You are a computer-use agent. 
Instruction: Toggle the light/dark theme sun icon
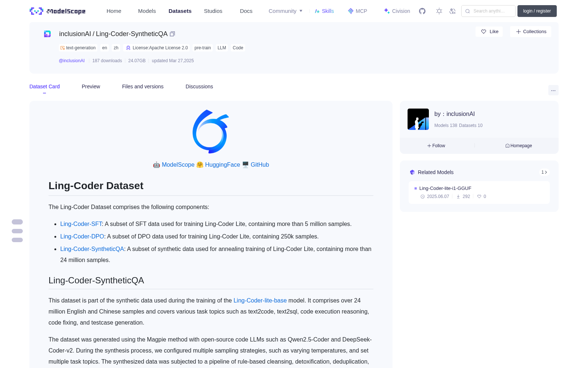(x=439, y=11)
